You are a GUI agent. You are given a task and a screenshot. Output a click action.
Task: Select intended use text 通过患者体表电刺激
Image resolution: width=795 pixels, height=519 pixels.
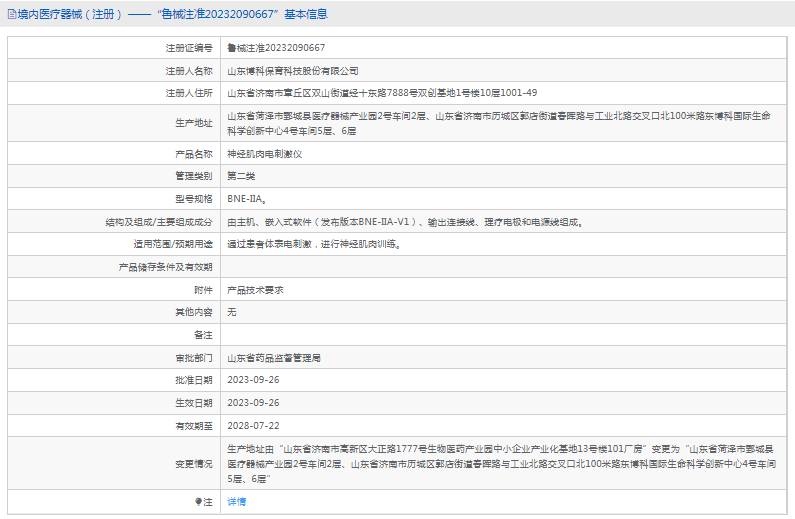[314, 244]
